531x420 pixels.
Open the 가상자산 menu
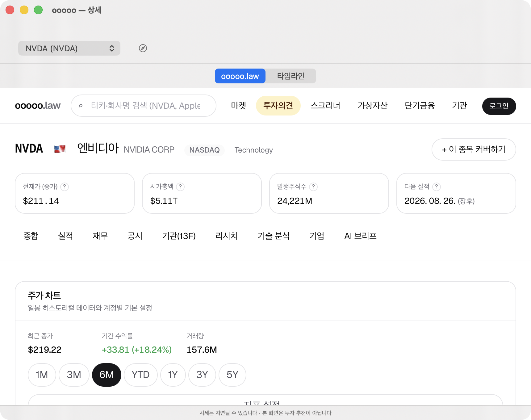coord(373,106)
